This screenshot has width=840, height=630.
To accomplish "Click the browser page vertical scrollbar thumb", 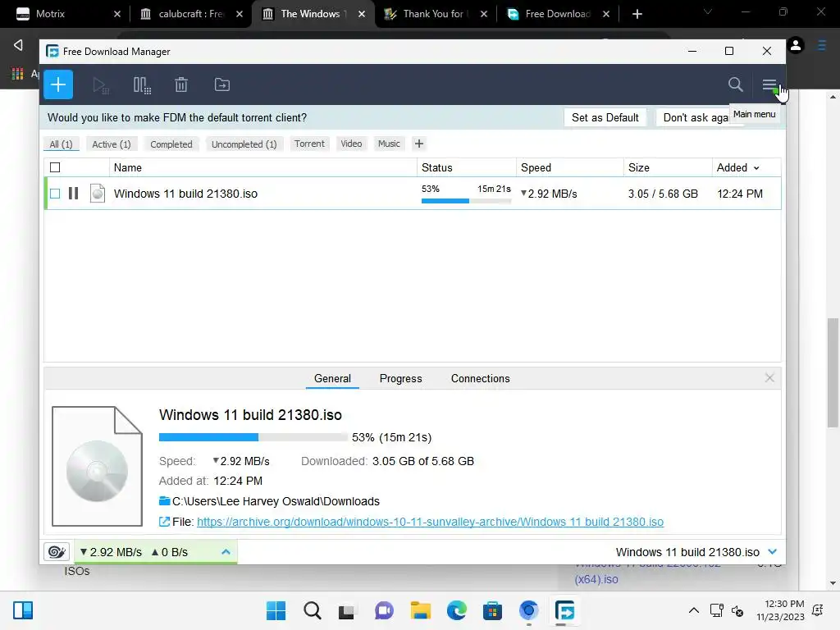I will [x=833, y=372].
